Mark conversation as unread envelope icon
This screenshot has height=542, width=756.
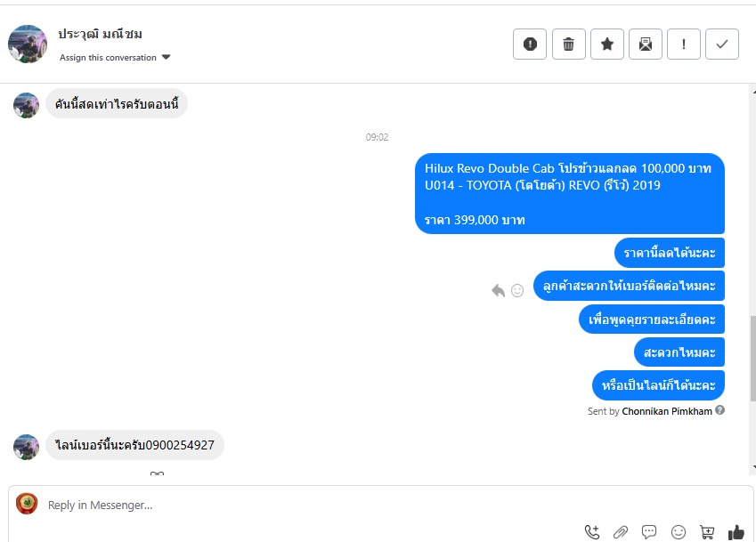pos(645,44)
